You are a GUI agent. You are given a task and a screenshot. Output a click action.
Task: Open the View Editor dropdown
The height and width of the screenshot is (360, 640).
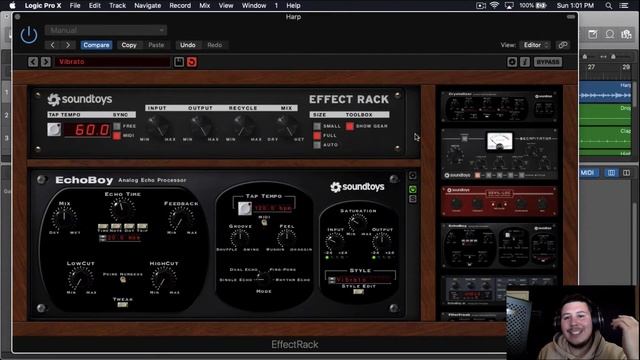pyautogui.click(x=535, y=45)
